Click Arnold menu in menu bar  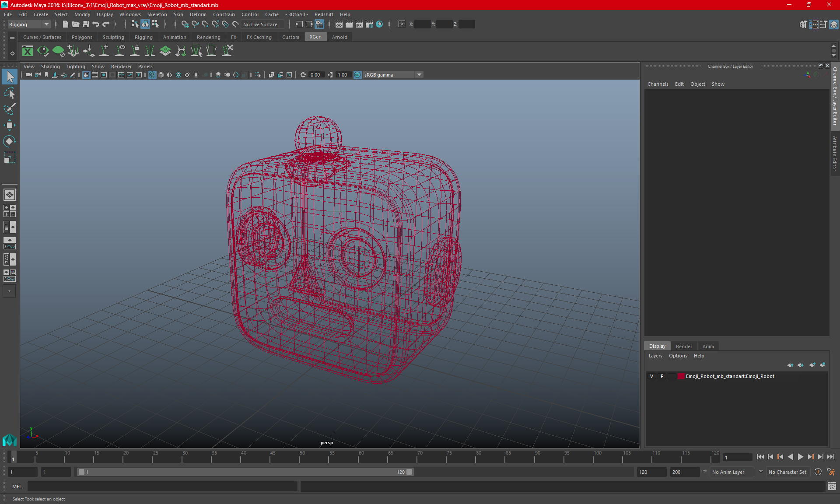339,37
